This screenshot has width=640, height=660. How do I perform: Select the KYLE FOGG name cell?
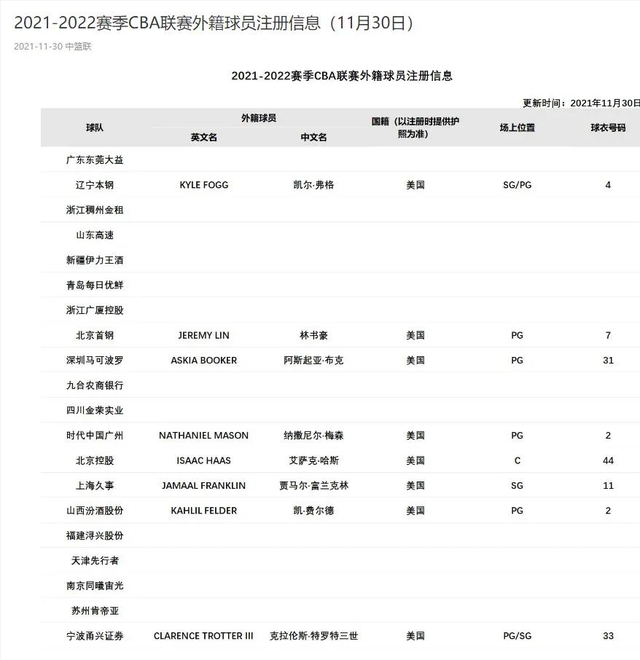point(204,185)
